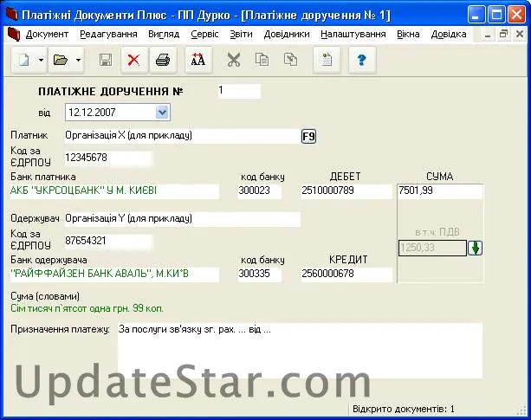Screen dimensions: 531x420
Task: Open the Сервіс menu
Action: tap(204, 34)
